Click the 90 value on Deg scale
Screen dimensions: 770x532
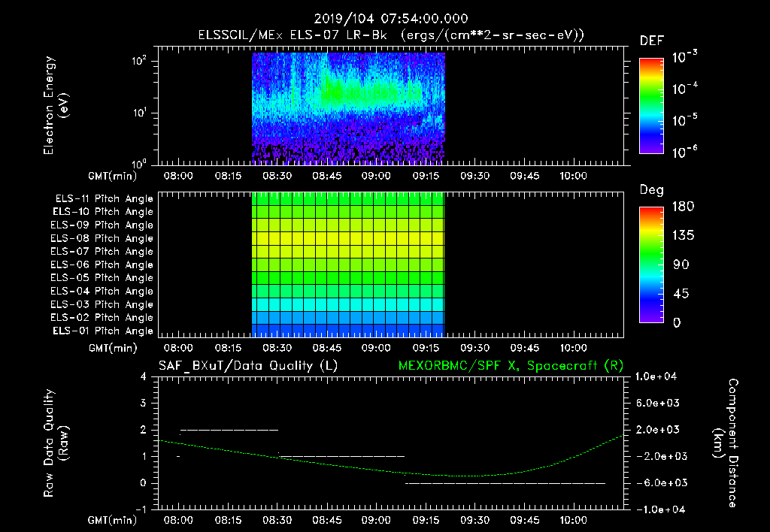pyautogui.click(x=681, y=265)
